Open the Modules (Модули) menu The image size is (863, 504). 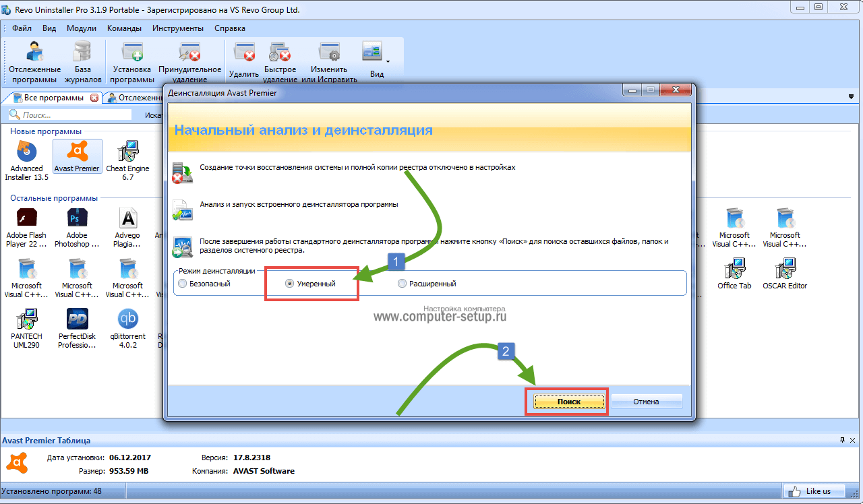81,28
